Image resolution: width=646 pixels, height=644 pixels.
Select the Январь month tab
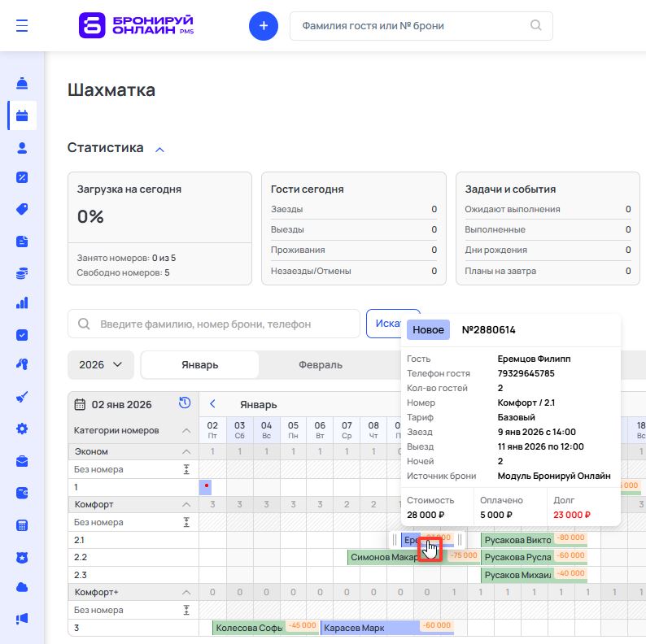click(199, 365)
